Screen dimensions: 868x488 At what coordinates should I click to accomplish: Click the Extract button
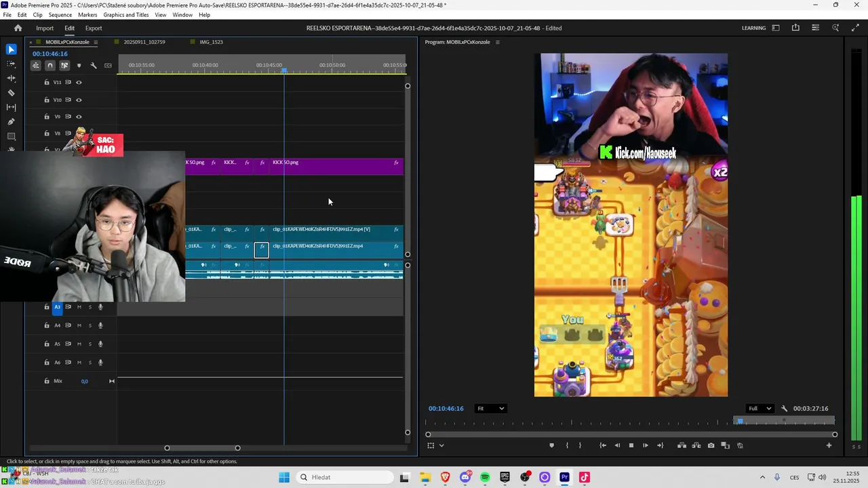[x=696, y=445]
